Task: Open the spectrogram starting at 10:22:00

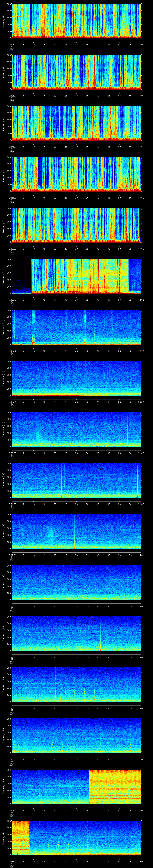Action: pyautogui.click(x=76, y=531)
